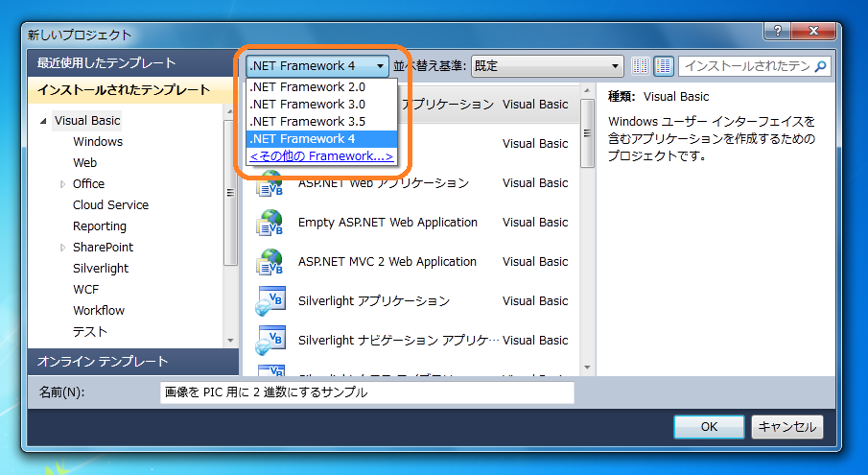
Task: Select the Web template category
Action: coord(84,163)
